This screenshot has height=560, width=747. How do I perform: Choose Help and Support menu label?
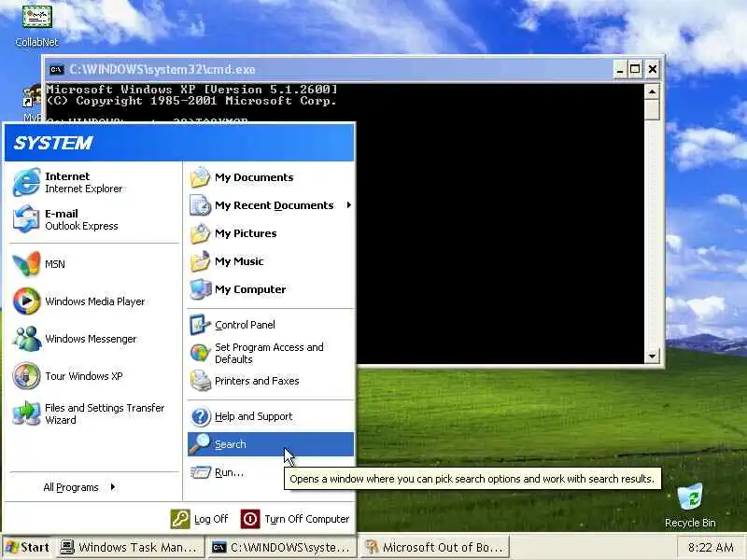click(253, 416)
